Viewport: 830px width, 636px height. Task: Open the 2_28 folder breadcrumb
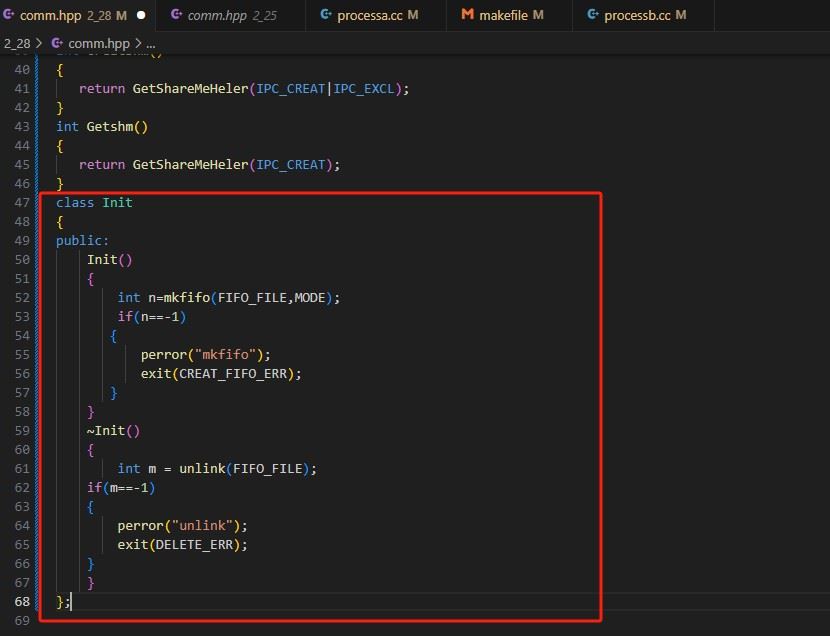(17, 43)
